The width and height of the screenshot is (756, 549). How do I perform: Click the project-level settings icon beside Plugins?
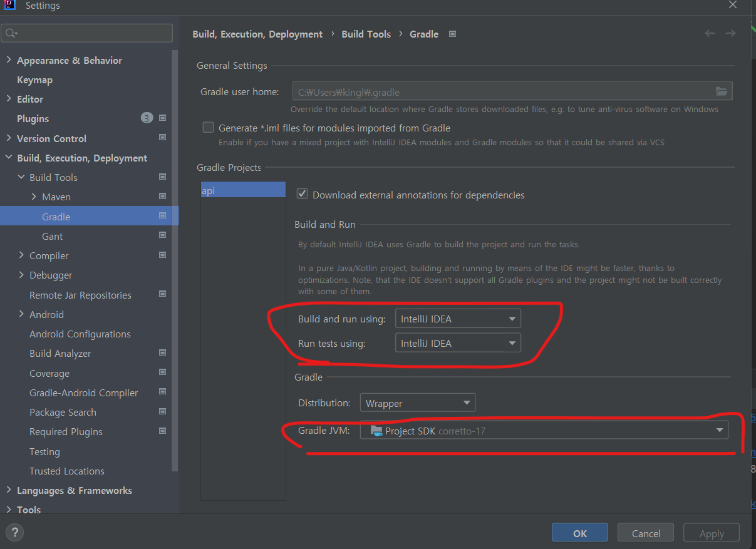pyautogui.click(x=163, y=118)
